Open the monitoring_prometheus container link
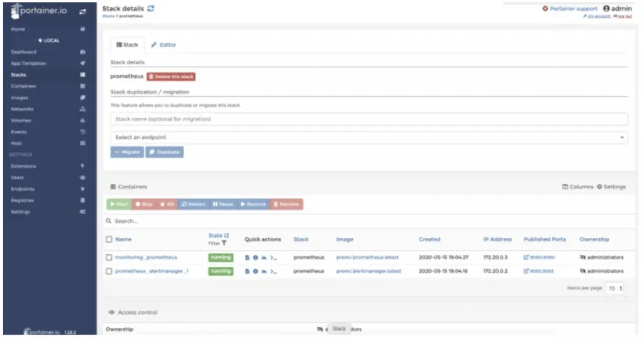This screenshot has height=341, width=644. pyautogui.click(x=146, y=257)
